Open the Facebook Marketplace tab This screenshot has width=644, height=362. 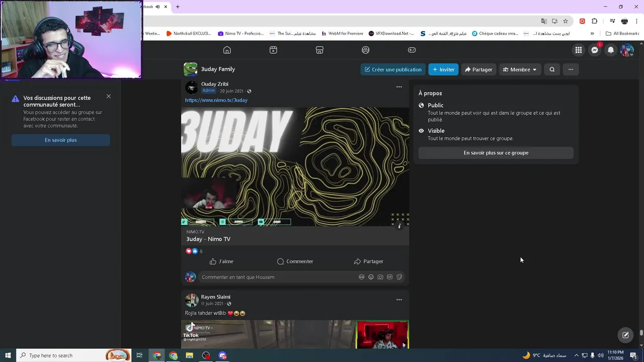(x=319, y=50)
